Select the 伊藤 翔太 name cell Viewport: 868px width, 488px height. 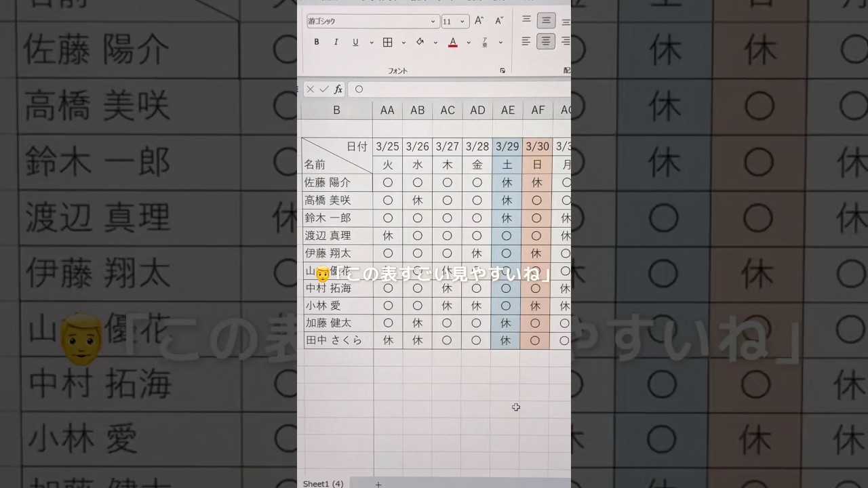(x=337, y=253)
